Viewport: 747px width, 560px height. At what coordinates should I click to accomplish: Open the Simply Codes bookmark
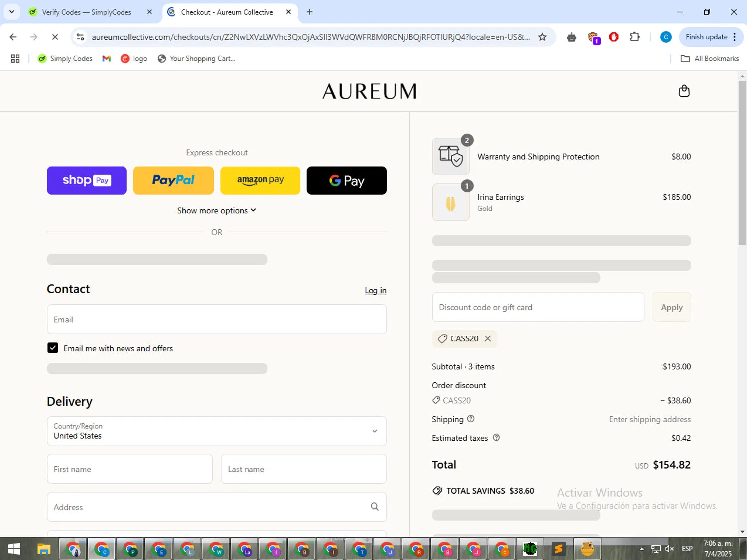coord(65,59)
